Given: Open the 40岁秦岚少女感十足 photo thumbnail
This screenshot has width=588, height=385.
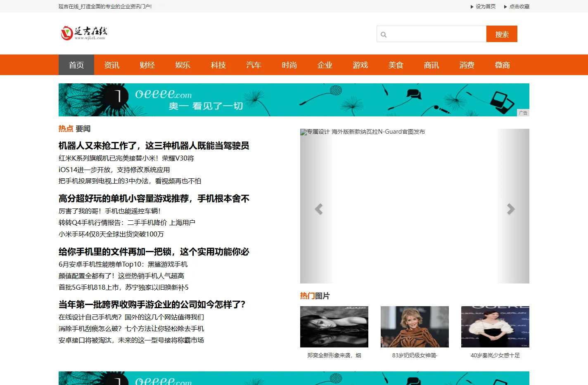Looking at the screenshot, I should click(495, 327).
